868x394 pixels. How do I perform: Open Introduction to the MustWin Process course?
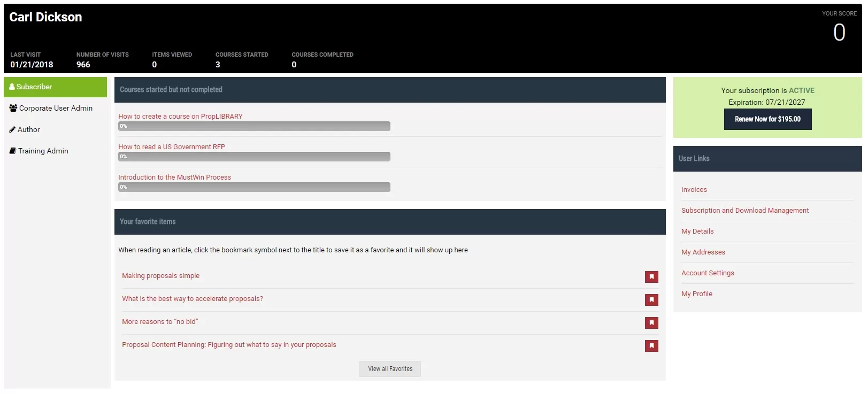point(174,177)
